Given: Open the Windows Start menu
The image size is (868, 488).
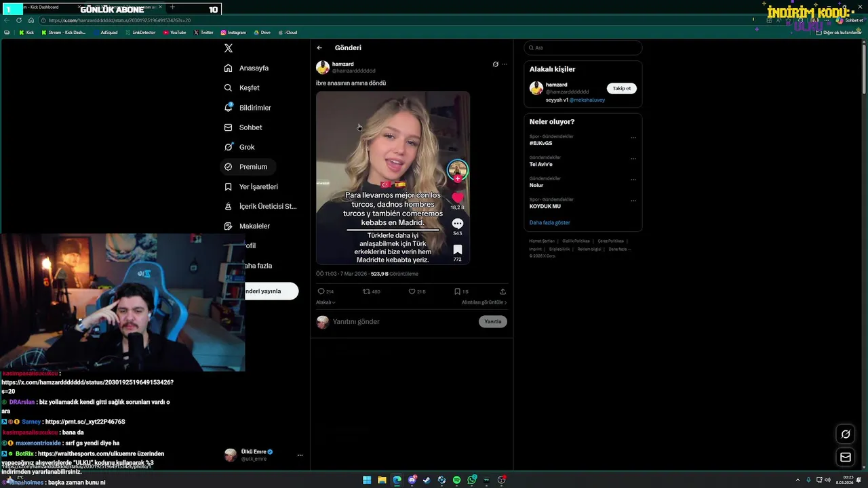Looking at the screenshot, I should [x=367, y=480].
